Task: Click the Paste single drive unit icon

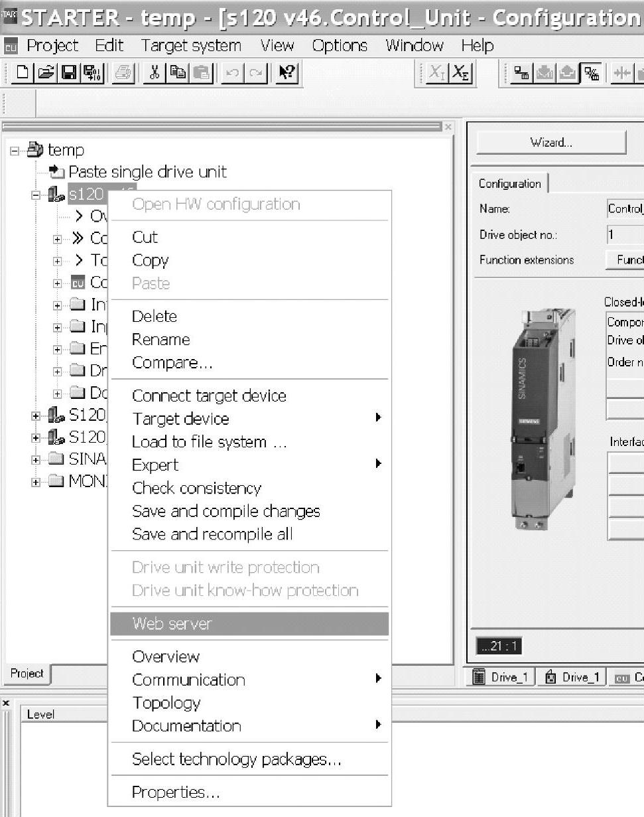Action: (58, 173)
